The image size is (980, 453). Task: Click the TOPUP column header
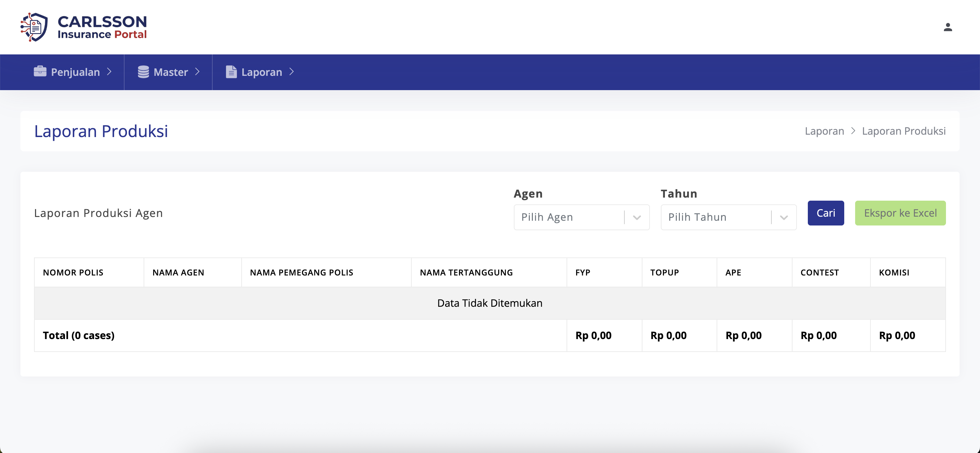tap(679, 272)
